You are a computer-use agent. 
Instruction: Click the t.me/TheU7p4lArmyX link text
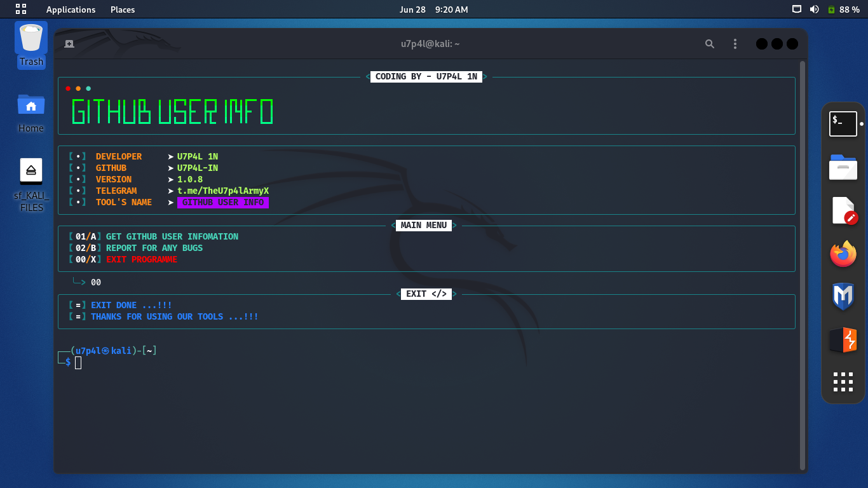(223, 191)
